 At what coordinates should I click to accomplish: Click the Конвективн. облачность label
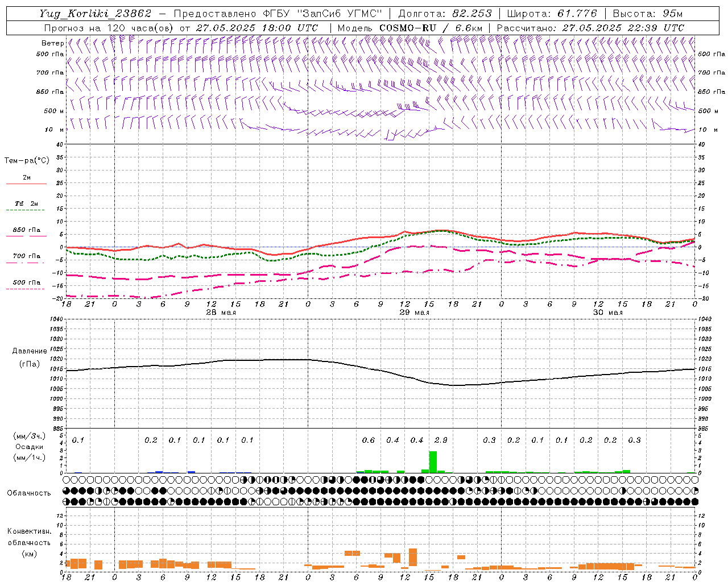(29, 537)
